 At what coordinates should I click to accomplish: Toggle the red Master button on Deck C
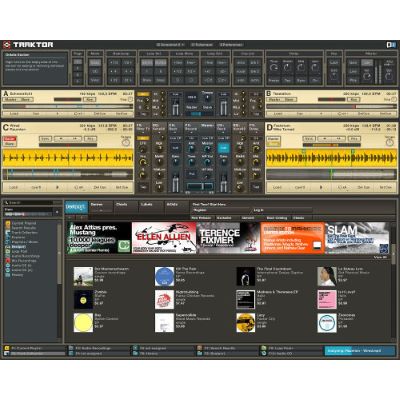point(9,138)
